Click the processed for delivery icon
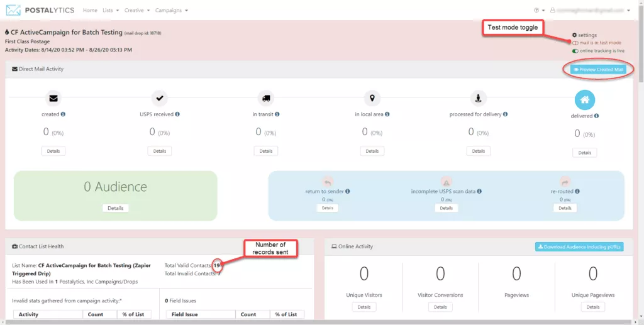The width and height of the screenshot is (644, 325). pos(478,98)
